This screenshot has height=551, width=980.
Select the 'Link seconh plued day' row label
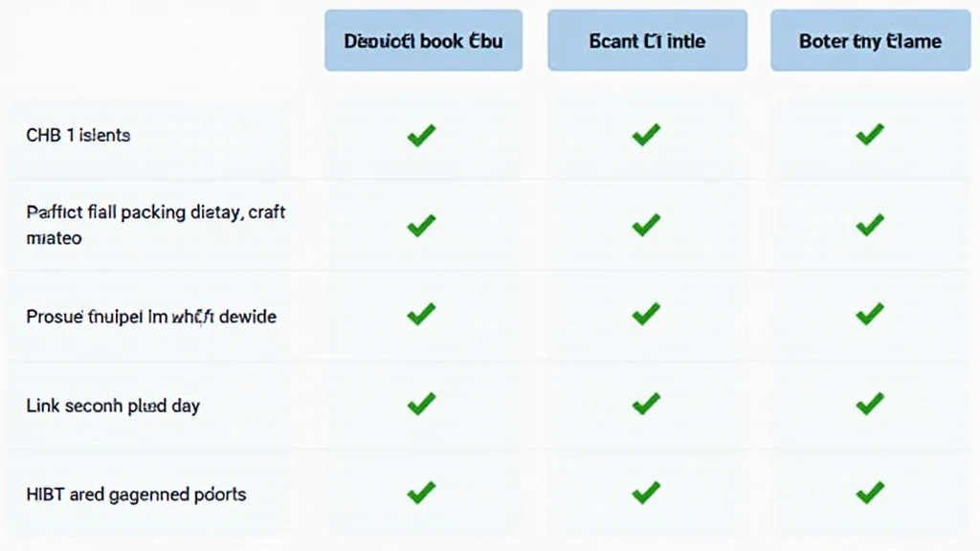[x=113, y=406]
